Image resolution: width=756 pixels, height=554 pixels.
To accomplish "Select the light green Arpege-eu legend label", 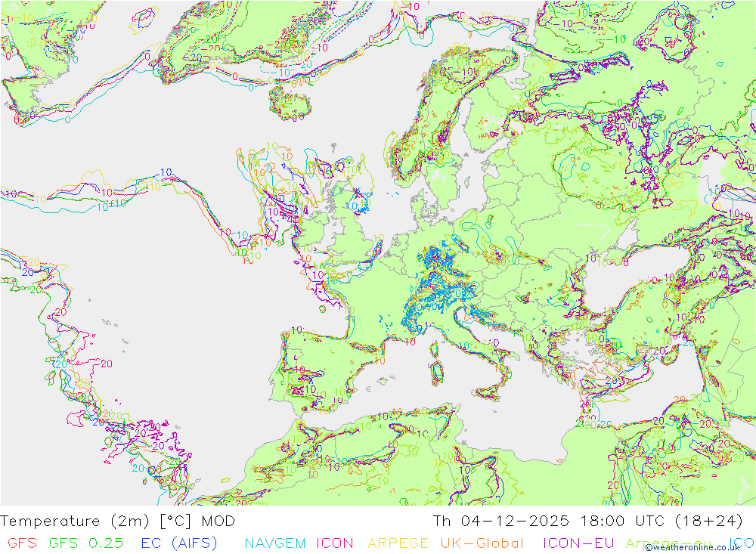I will coord(669,543).
